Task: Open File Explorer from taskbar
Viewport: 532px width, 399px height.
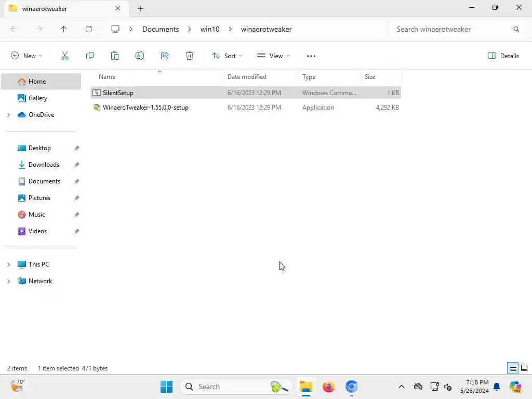Action: [x=305, y=387]
